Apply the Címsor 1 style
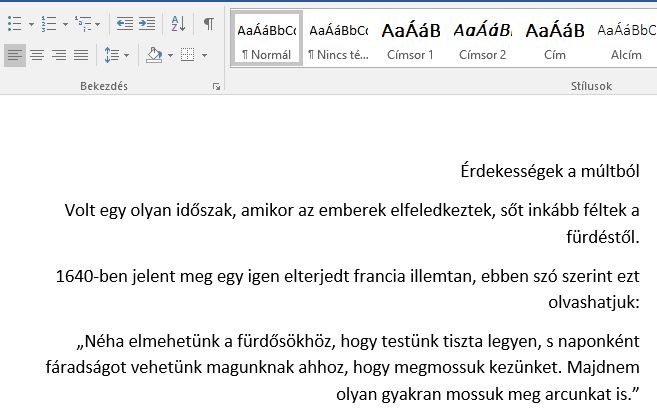 410,39
